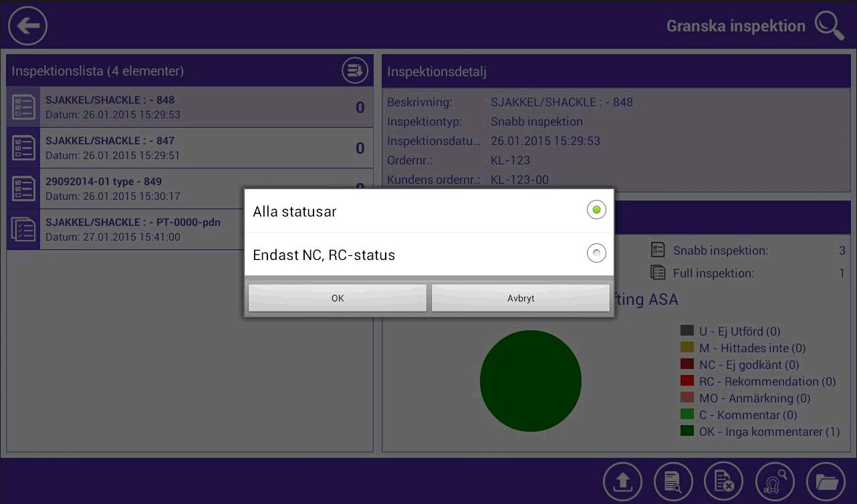Tap full inspection icon of PT-0000-pdn row

pyautogui.click(x=23, y=229)
